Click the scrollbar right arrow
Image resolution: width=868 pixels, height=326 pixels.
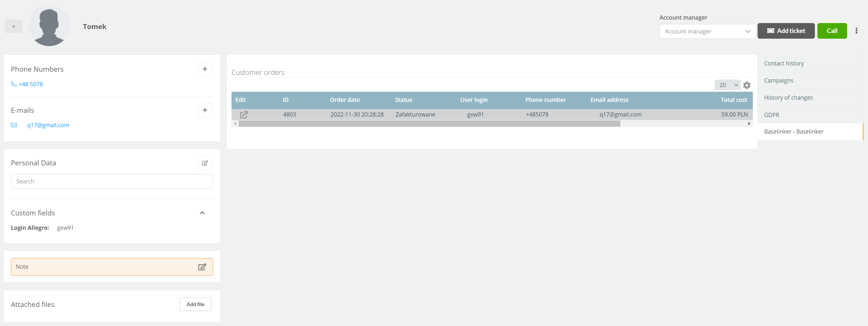[749, 124]
